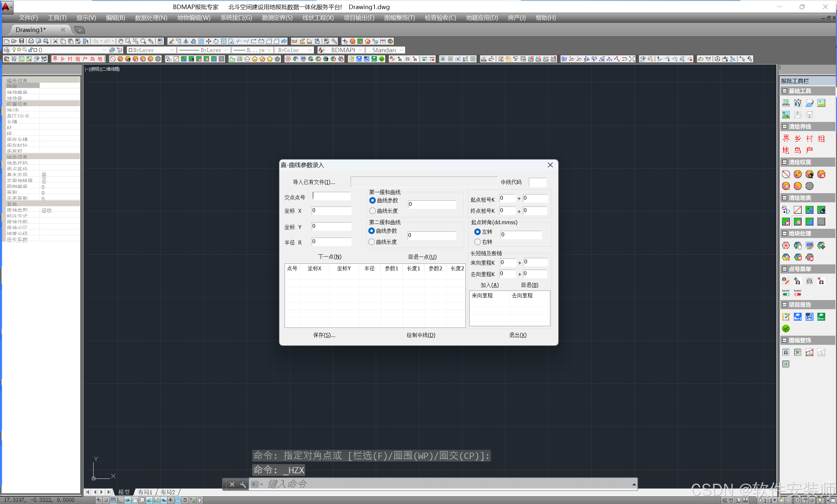The image size is (837, 504).
Task: Select the Pan hand tool
Action: pos(121,41)
